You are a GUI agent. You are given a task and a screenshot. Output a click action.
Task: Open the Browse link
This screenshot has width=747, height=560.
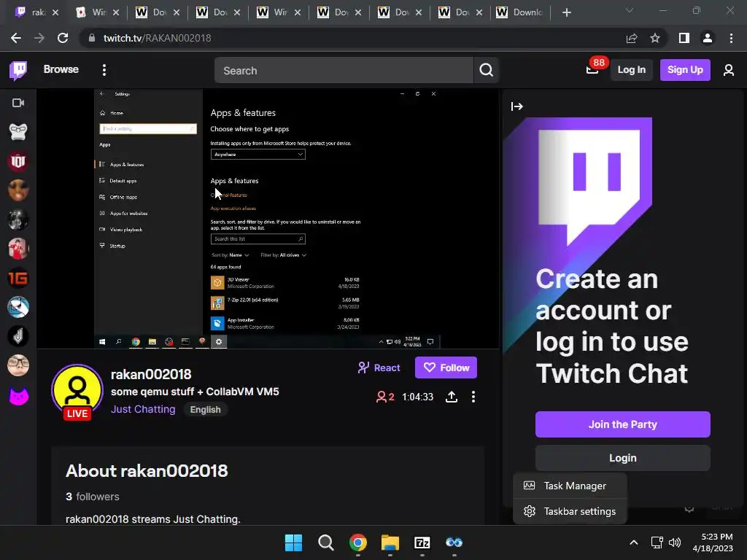point(61,69)
